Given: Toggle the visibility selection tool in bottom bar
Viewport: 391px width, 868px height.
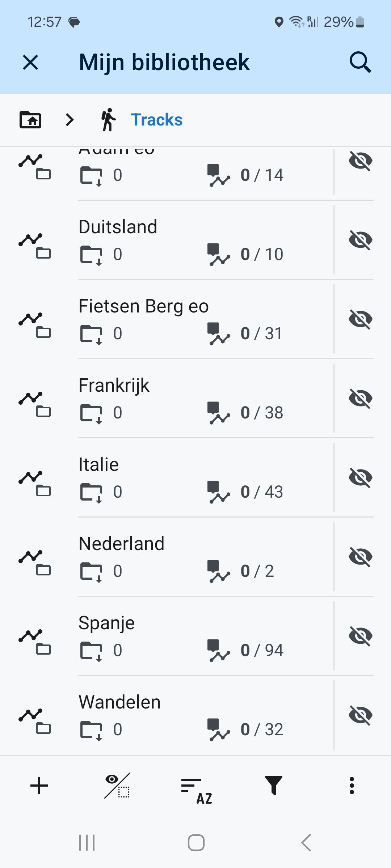Looking at the screenshot, I should click(117, 786).
